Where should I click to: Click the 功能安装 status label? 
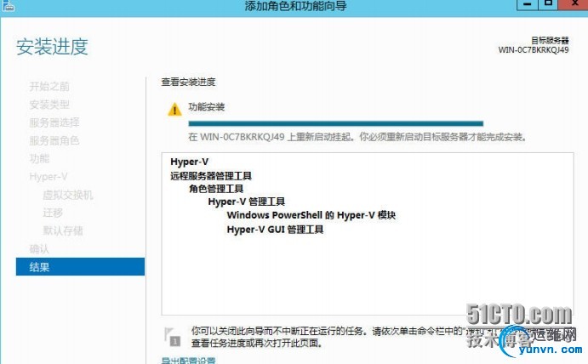point(207,107)
